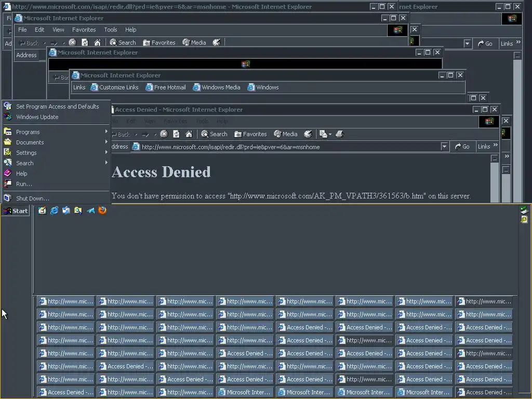Click the Refresh icon in the toolbar under the File menu
Viewport: 532px width, 399px height.
(x=85, y=43)
